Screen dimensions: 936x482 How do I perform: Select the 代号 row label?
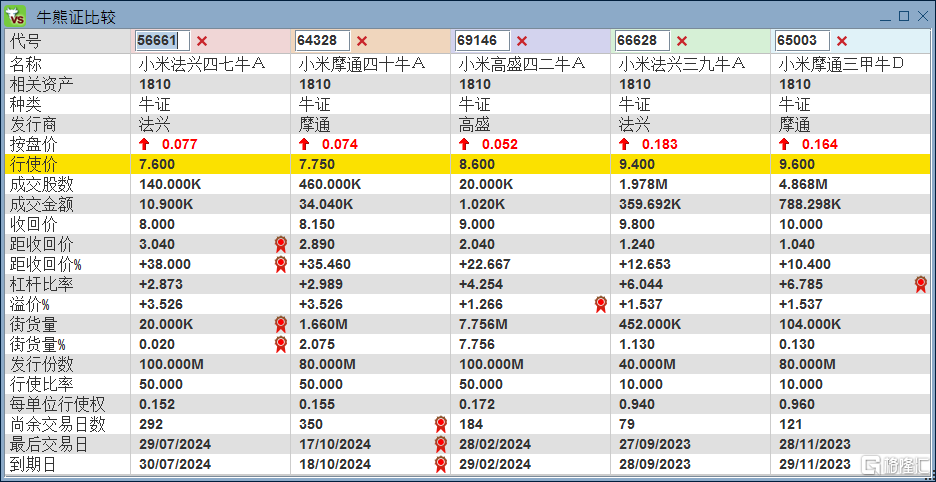click(x=26, y=42)
